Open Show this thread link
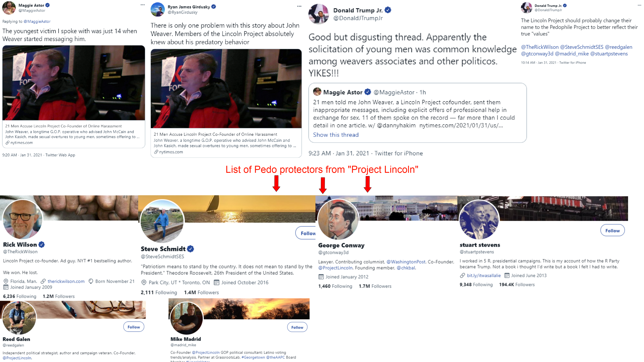 (x=336, y=135)
